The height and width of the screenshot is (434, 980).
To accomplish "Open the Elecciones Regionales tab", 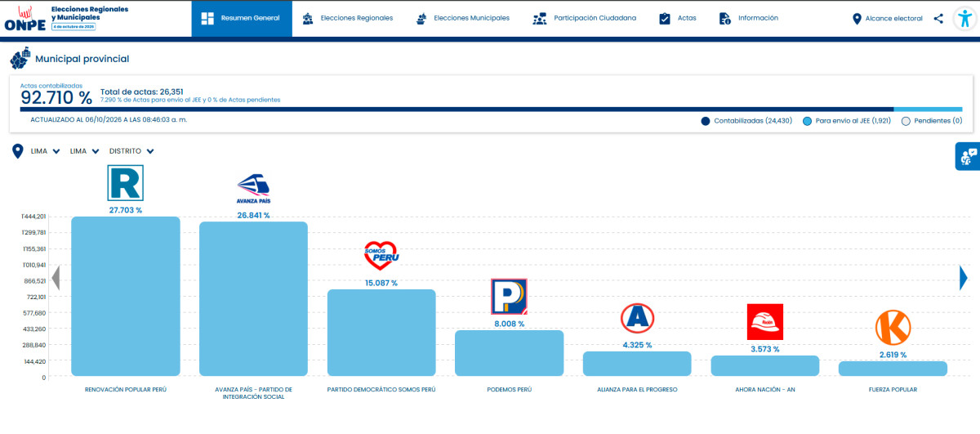I will click(347, 18).
